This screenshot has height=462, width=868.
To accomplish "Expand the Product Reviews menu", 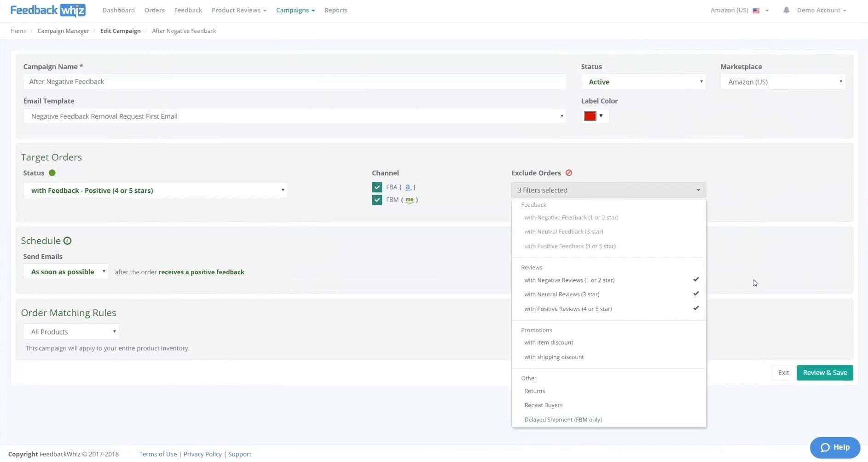I will [239, 10].
